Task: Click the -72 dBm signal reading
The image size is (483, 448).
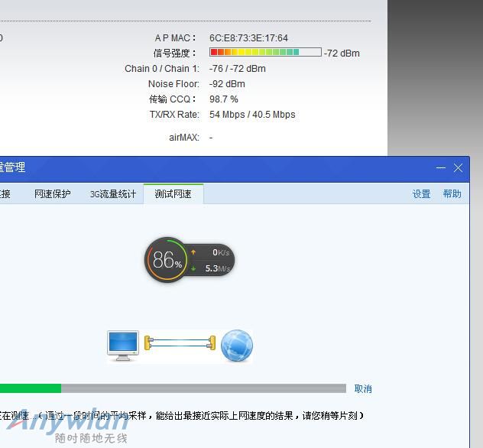Action: pos(342,53)
